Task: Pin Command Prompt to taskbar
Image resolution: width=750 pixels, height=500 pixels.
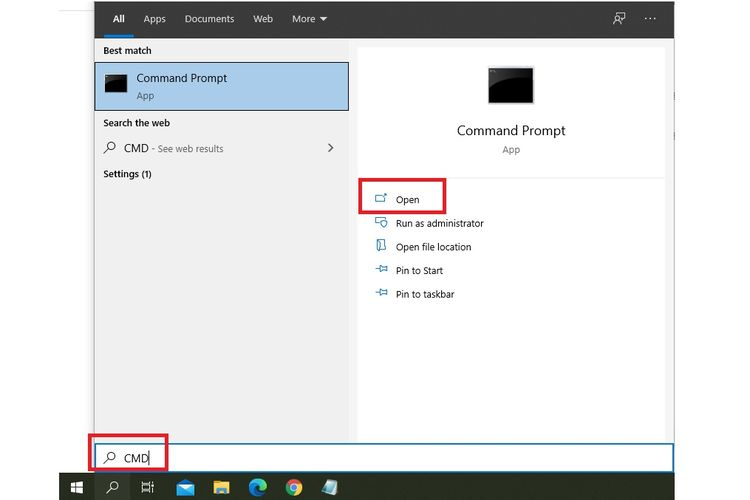Action: click(x=424, y=295)
